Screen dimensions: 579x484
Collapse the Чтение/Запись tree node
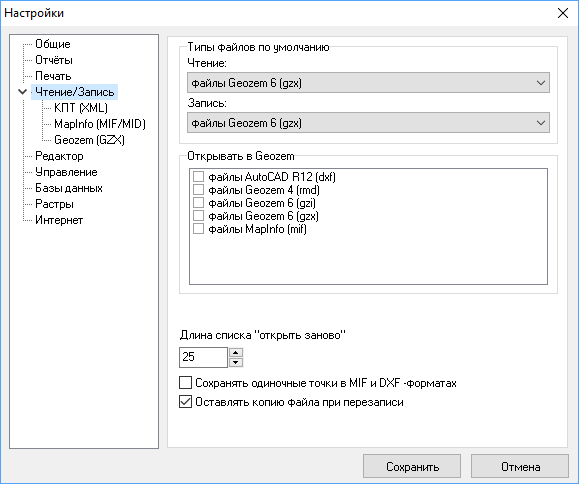click(x=23, y=92)
